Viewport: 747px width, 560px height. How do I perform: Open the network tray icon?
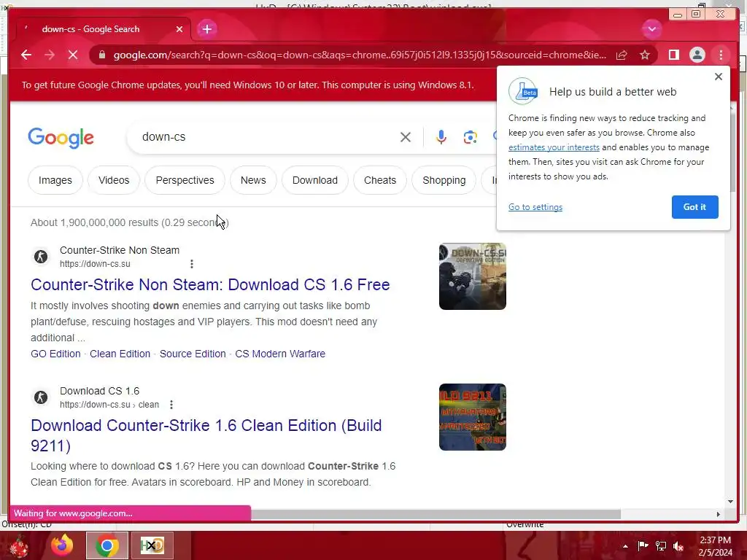point(661,545)
